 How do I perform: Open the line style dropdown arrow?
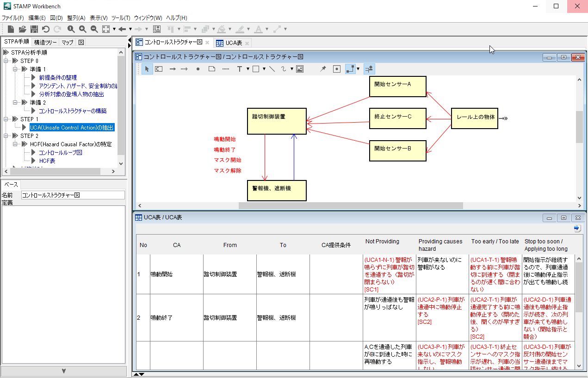(358, 69)
